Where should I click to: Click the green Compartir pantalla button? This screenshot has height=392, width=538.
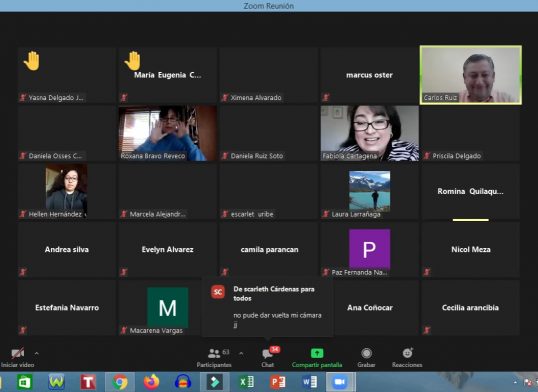(317, 358)
